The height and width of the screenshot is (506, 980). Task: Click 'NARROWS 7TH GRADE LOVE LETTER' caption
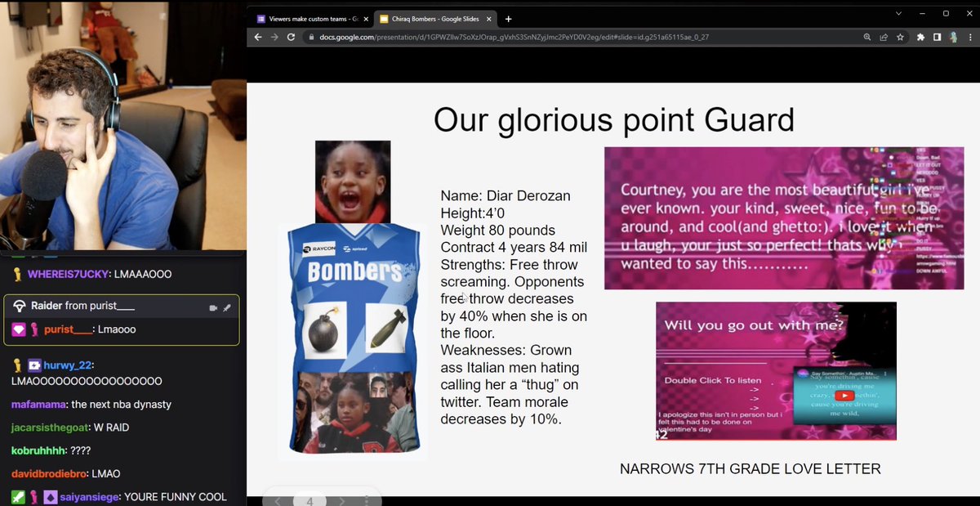point(751,469)
